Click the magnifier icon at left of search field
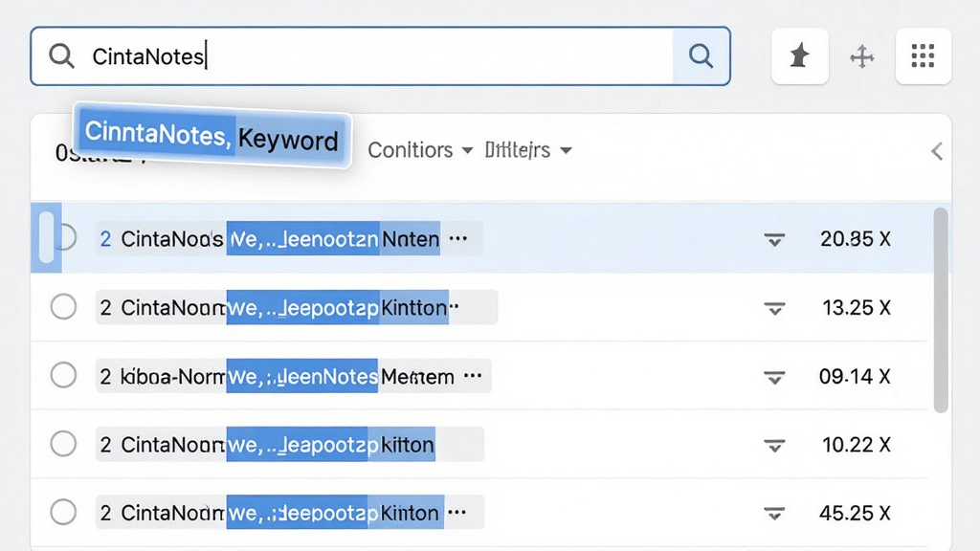 click(x=61, y=56)
